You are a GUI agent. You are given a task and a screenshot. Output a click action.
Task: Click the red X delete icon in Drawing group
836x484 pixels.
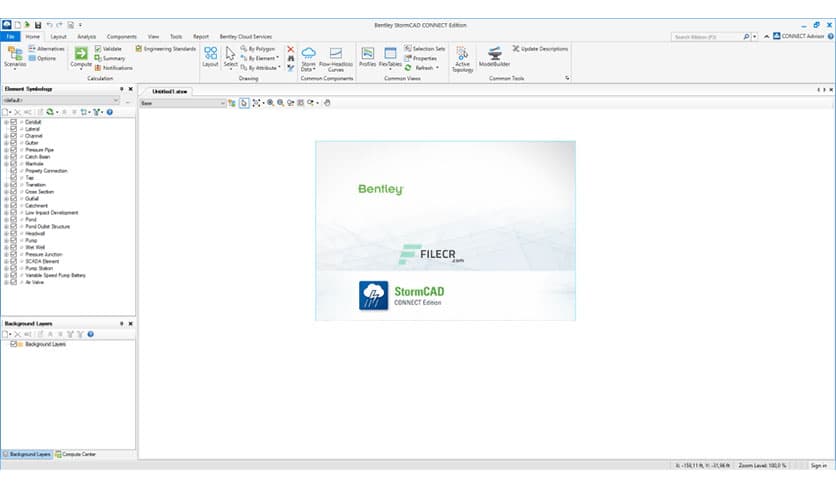(x=291, y=49)
